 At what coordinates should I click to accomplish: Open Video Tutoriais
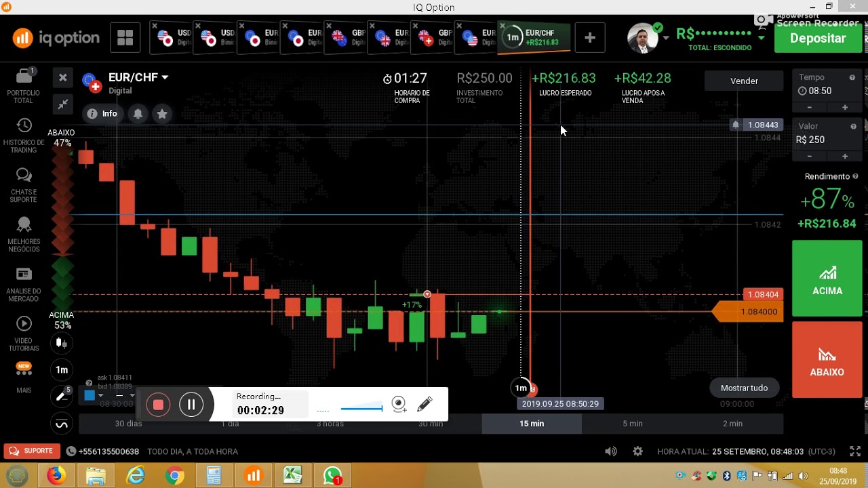coord(24,334)
